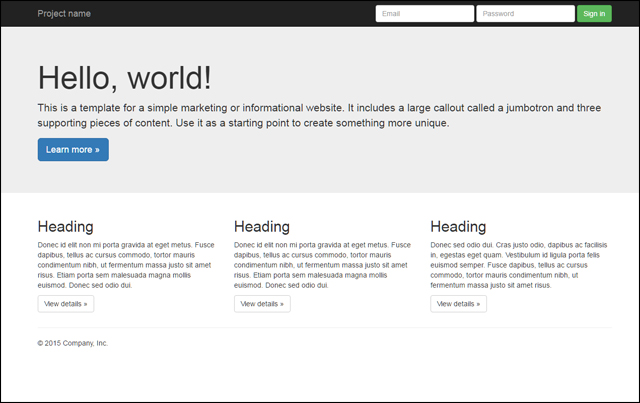Open View details under middle Heading
The height and width of the screenshot is (403, 640).
[262, 303]
